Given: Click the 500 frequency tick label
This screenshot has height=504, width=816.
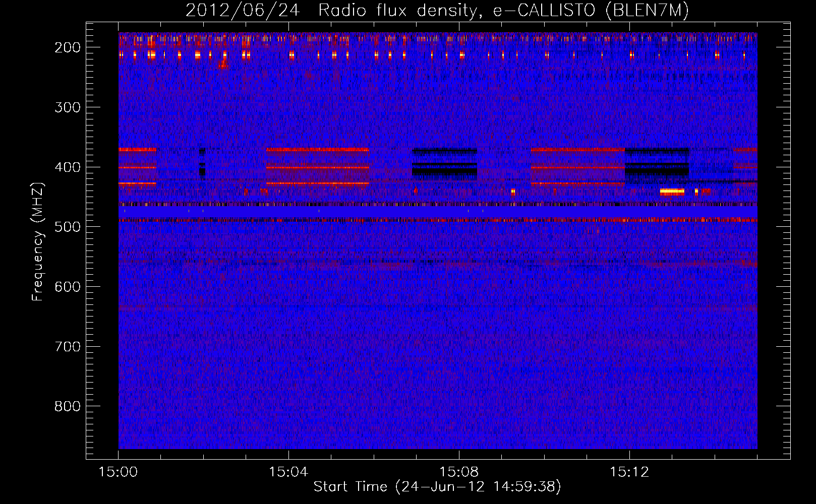Looking at the screenshot, I should pyautogui.click(x=68, y=227).
